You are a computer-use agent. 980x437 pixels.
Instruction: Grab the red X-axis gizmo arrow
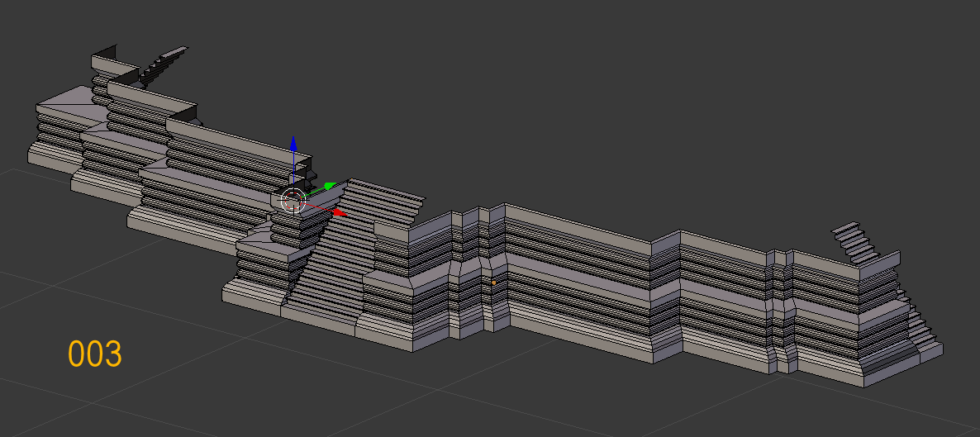pyautogui.click(x=340, y=213)
